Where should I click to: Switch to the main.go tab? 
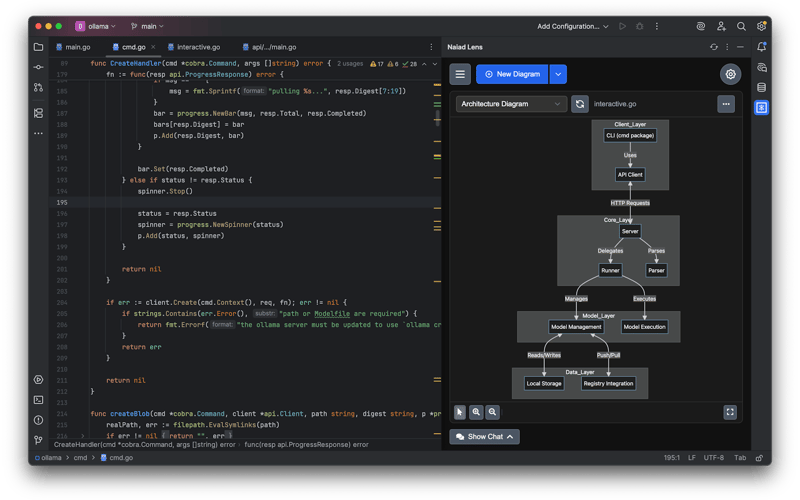pyautogui.click(x=76, y=47)
